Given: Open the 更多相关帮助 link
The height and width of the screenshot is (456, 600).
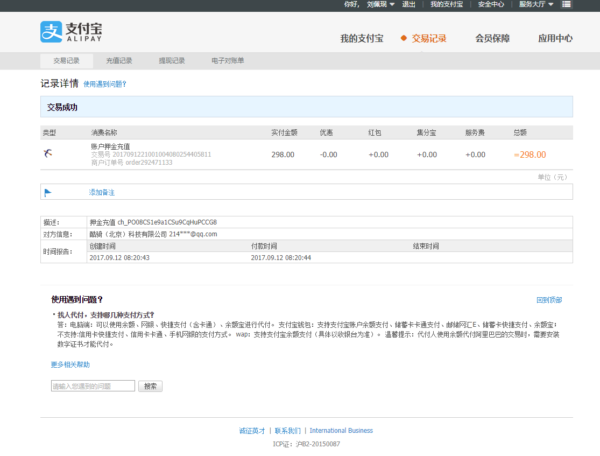Looking at the screenshot, I should click(71, 364).
